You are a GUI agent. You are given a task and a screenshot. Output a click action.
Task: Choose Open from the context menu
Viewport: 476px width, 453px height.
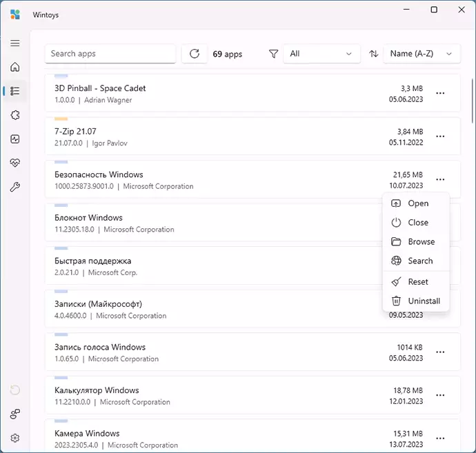[416, 203]
